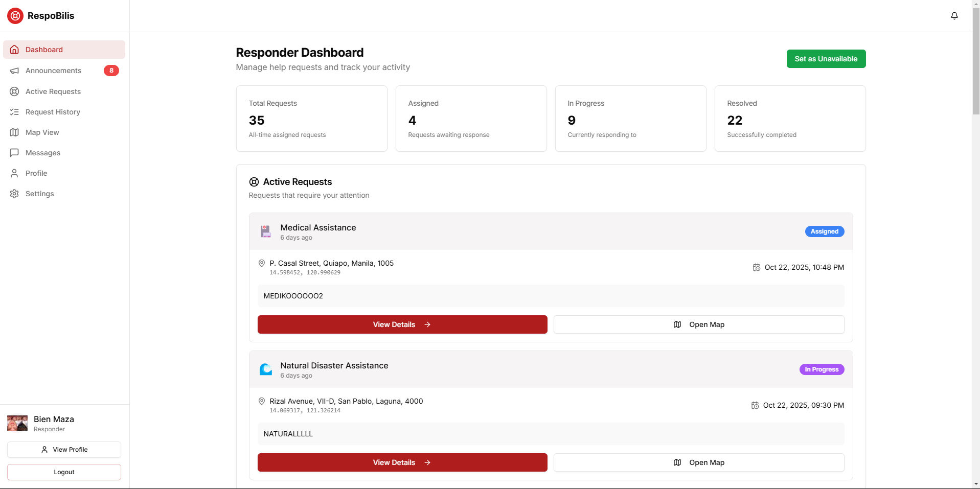
Task: Click the Messages chat bubble icon
Action: 14,153
